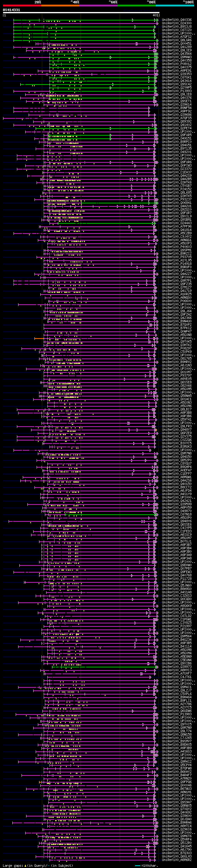Image resolution: width=197 pixels, height=868 pixels.
Task: Select the UniRef100_A7QFS5 label
Action: point(177,118)
